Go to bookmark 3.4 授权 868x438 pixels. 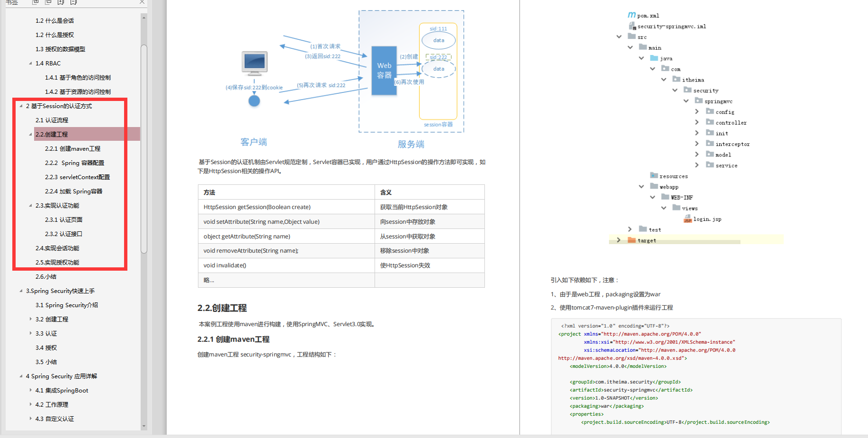46,348
